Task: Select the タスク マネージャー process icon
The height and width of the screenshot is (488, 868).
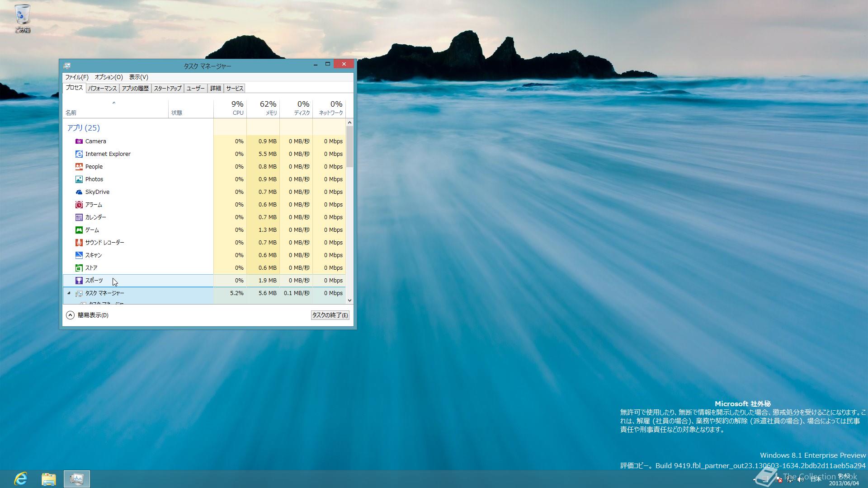Action: click(x=79, y=293)
